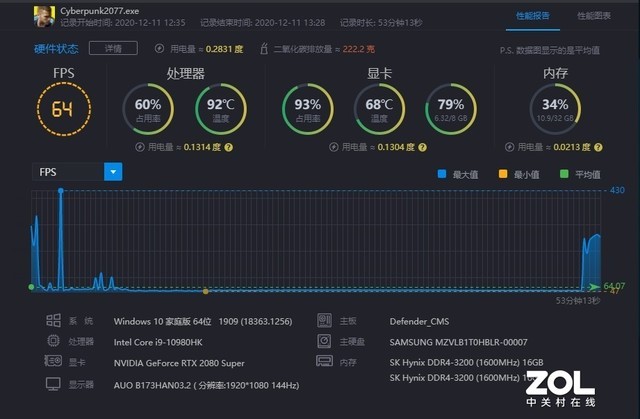640x419 pixels.
Task: Click the Defender_CMS motherboard text
Action: [419, 321]
